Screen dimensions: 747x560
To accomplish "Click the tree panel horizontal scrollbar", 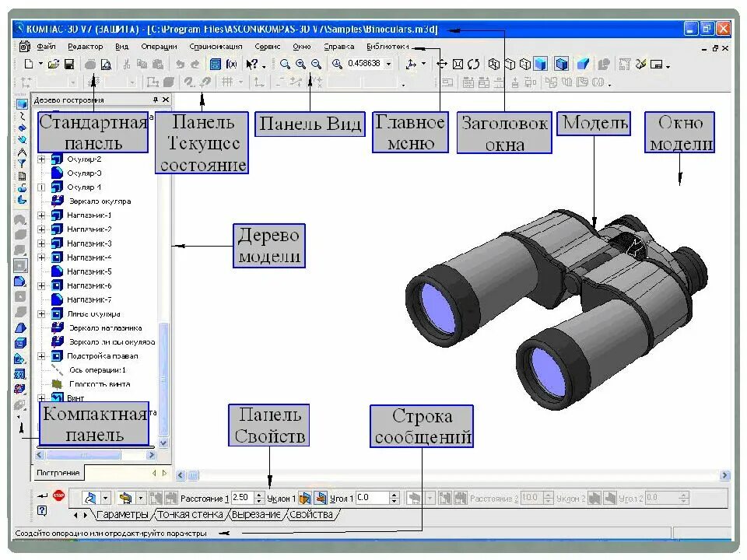I will click(x=96, y=455).
